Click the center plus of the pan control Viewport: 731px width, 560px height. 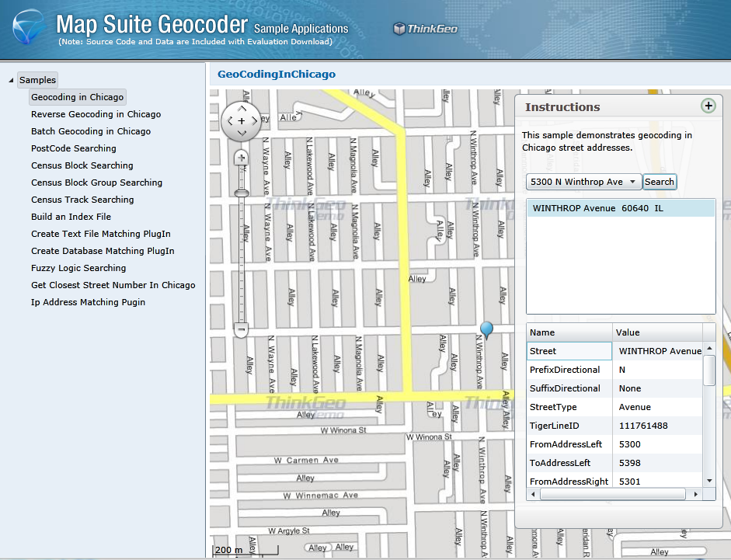242,121
